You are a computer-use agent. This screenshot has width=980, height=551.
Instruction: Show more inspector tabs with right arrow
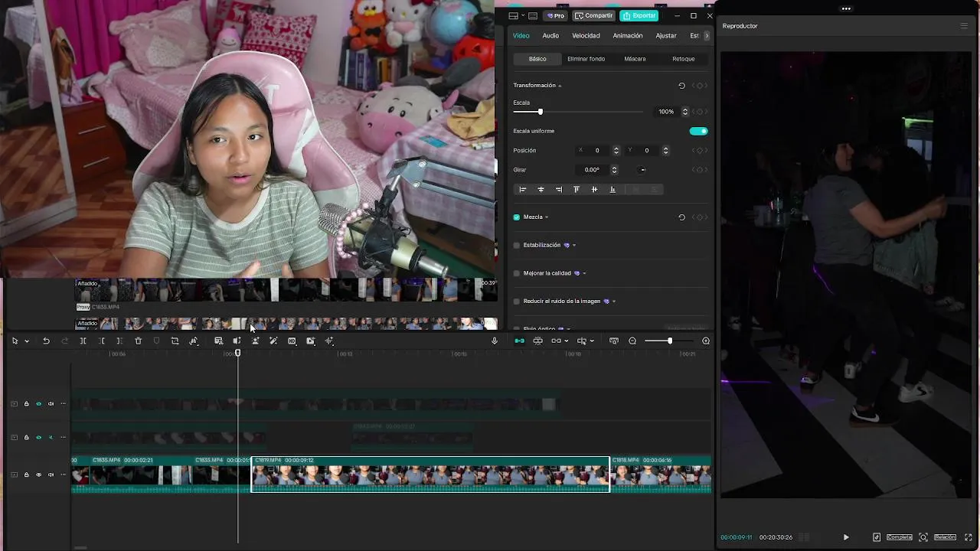tap(707, 36)
